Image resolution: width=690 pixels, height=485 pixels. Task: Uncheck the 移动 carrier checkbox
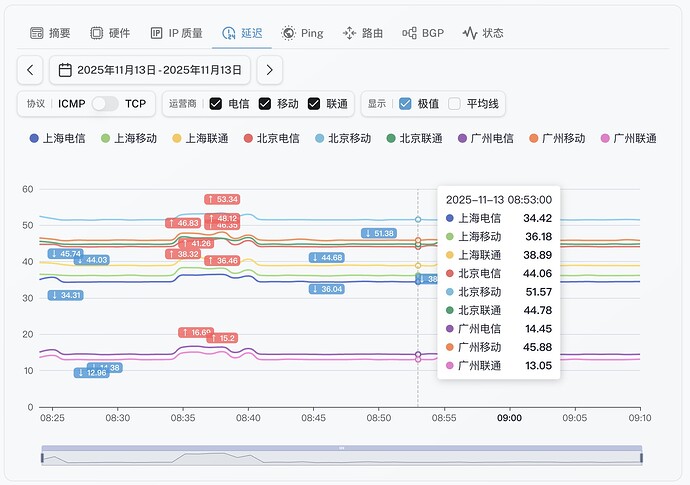coord(265,103)
